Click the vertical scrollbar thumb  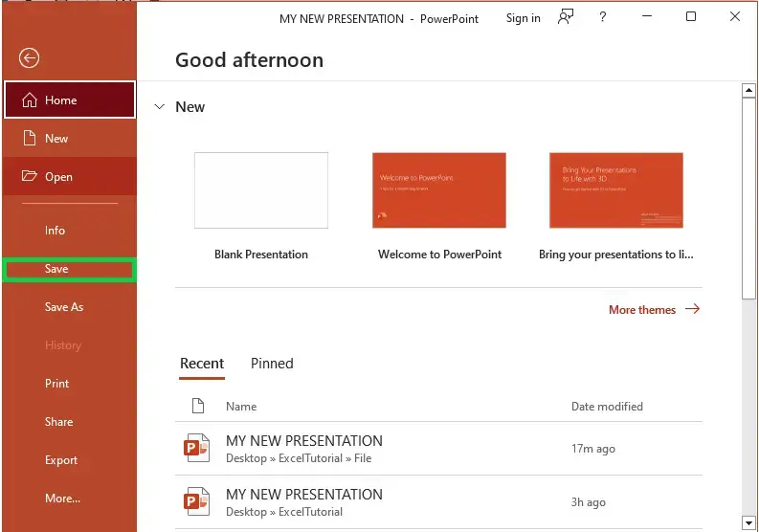[748, 198]
